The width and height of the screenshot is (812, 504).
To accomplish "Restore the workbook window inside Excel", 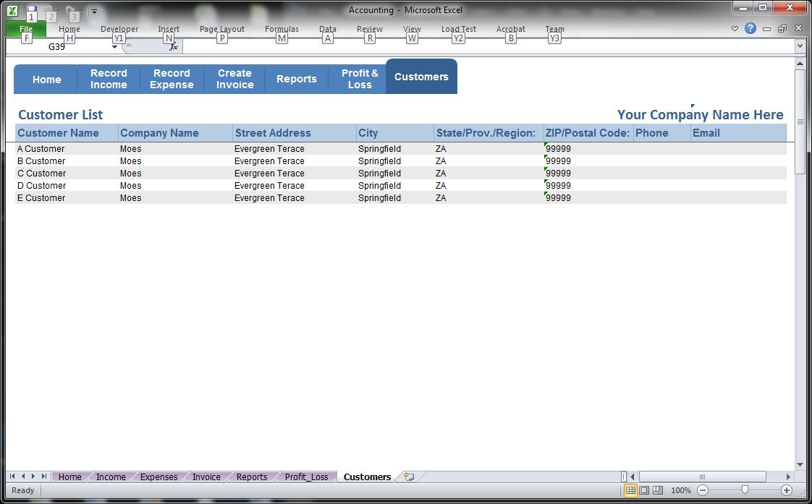I will [782, 29].
